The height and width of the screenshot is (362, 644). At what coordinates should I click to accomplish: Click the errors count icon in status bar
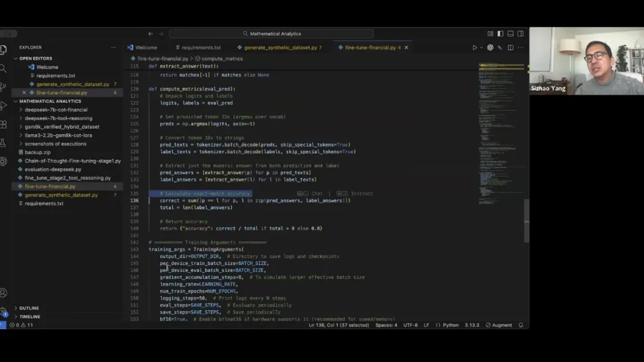point(14,325)
